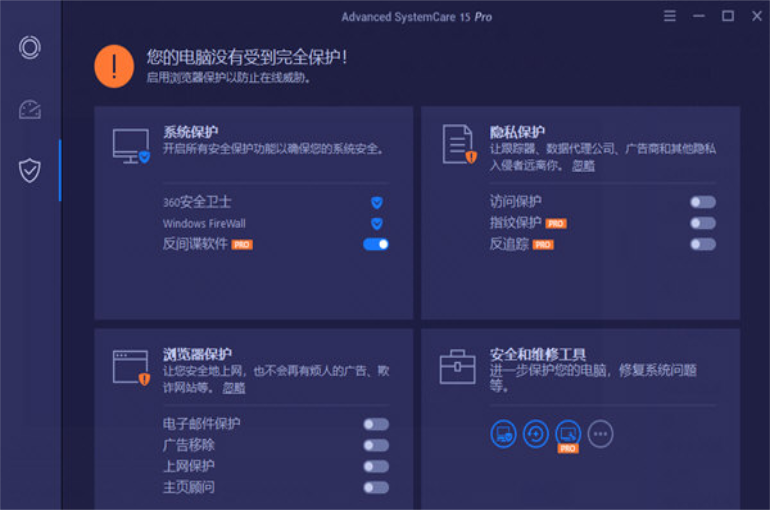Maximize the Advanced SystemCare window
Image resolution: width=770 pixels, height=510 pixels.
pos(728,16)
